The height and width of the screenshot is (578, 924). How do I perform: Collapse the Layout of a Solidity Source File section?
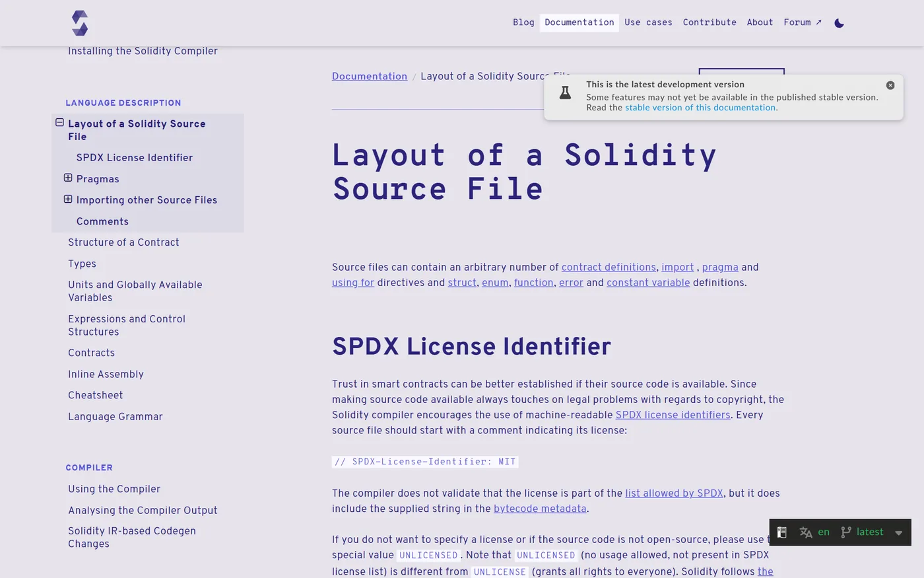pyautogui.click(x=59, y=123)
